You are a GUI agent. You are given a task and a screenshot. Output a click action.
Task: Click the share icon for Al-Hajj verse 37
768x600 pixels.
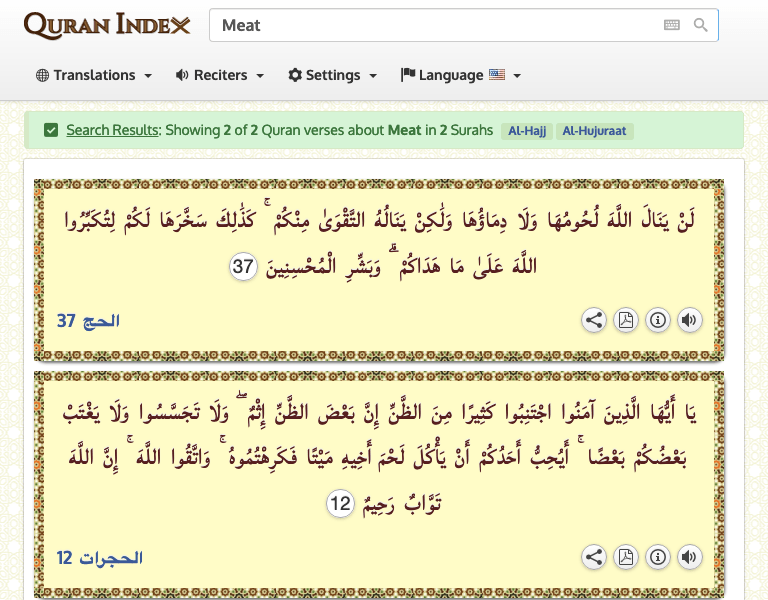(x=594, y=321)
